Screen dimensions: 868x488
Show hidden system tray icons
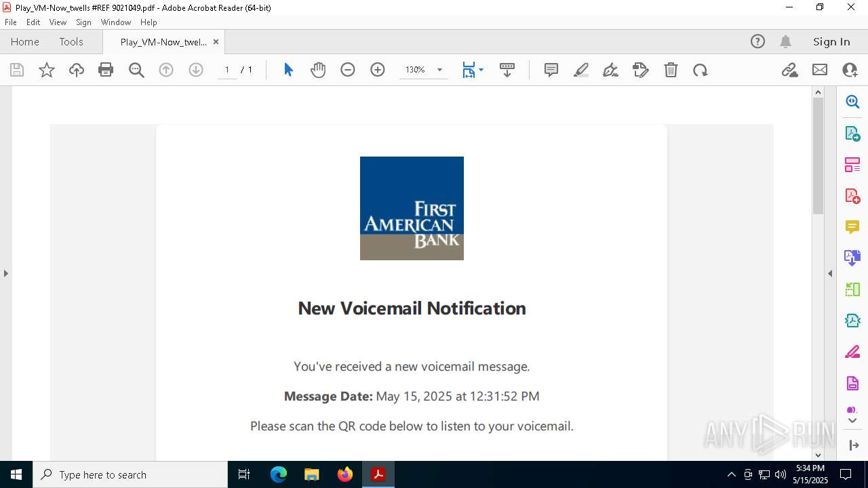[x=731, y=474]
